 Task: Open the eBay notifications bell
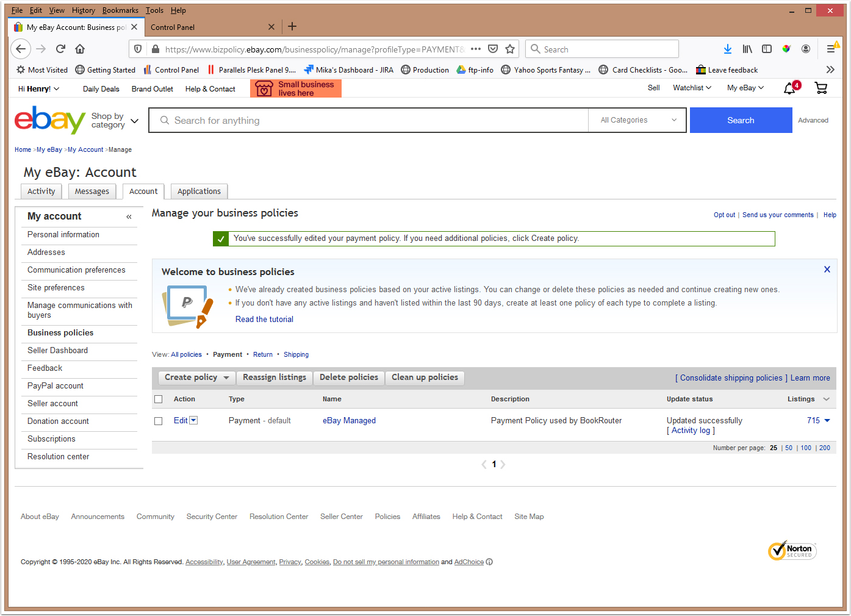pyautogui.click(x=791, y=88)
